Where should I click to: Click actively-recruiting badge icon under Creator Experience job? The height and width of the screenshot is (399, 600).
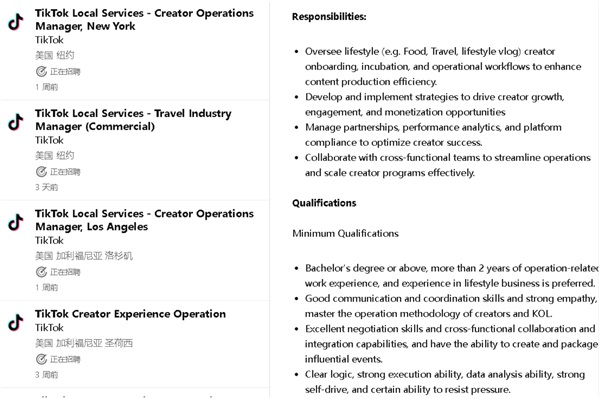click(41, 359)
